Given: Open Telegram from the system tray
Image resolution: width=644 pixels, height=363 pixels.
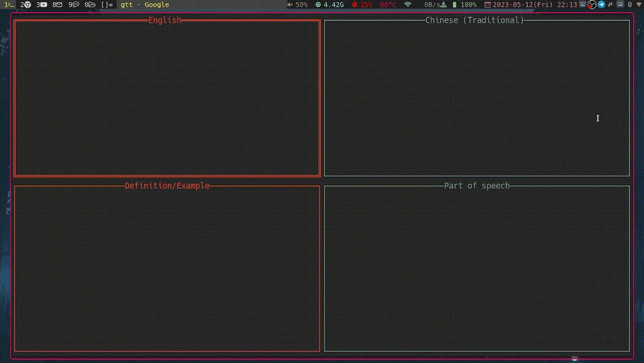Looking at the screenshot, I should pyautogui.click(x=601, y=4).
